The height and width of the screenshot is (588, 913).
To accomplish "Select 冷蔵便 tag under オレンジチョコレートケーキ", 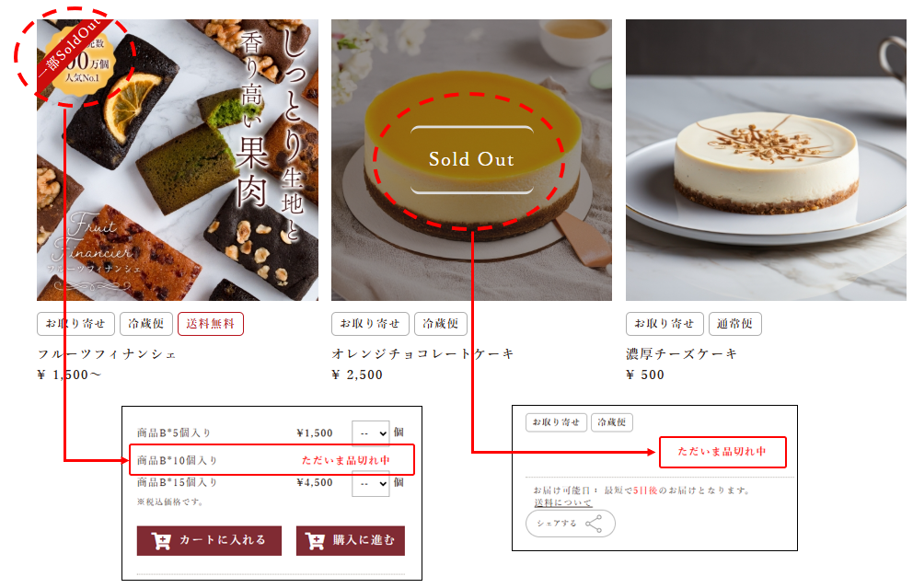I will click(440, 324).
